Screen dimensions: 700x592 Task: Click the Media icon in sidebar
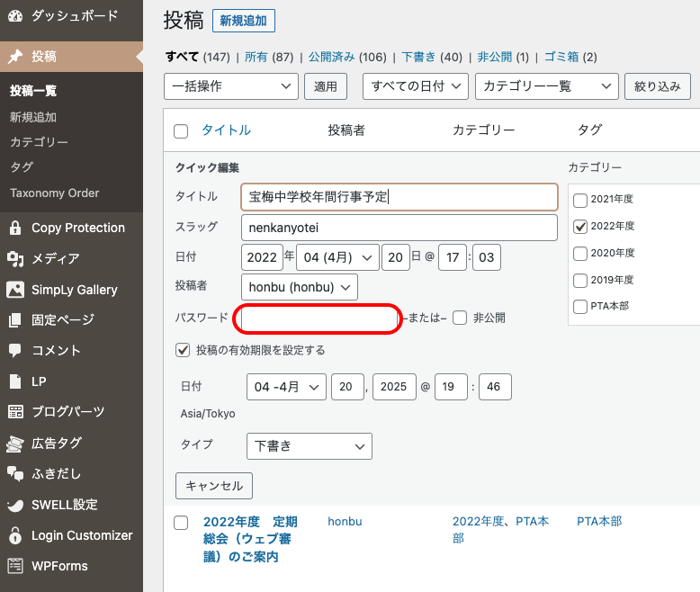15,259
